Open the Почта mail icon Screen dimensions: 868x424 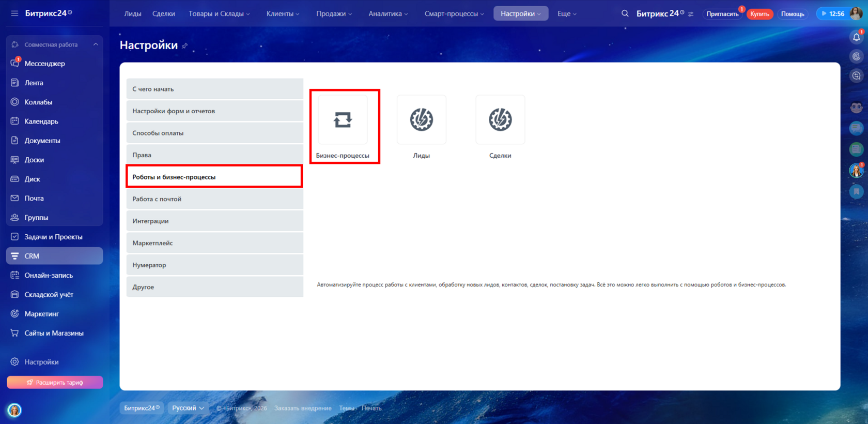[x=15, y=198]
